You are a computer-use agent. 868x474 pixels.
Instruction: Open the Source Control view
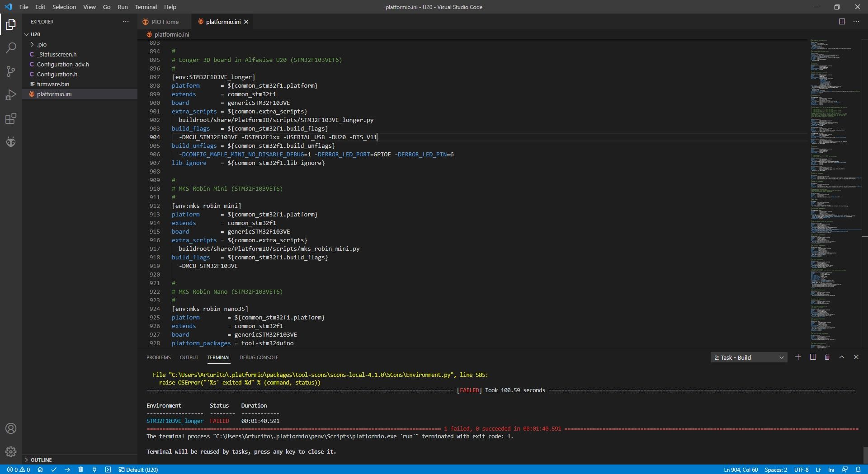click(10, 71)
